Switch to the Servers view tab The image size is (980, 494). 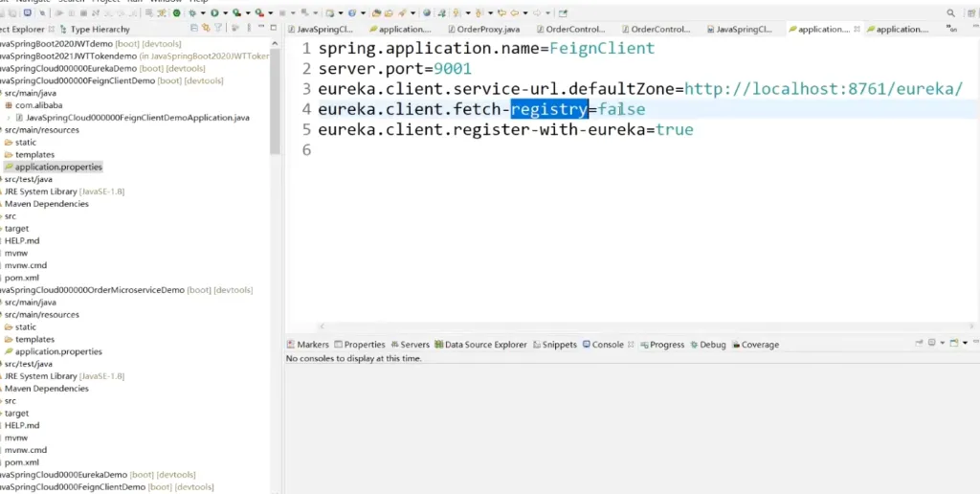(x=410, y=345)
